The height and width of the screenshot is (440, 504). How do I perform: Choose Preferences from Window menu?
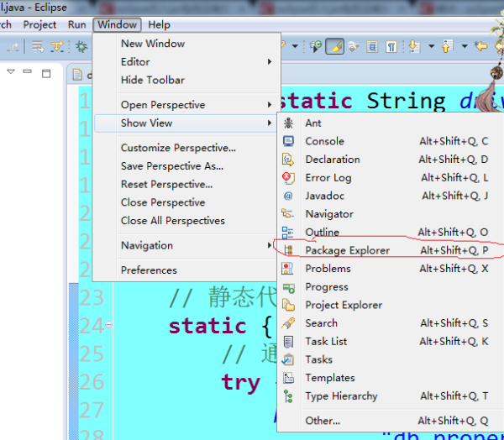point(149,270)
